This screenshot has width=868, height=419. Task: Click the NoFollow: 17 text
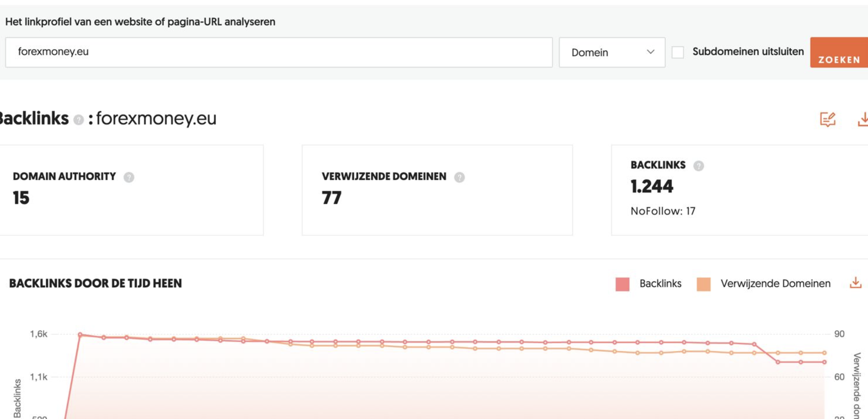663,211
